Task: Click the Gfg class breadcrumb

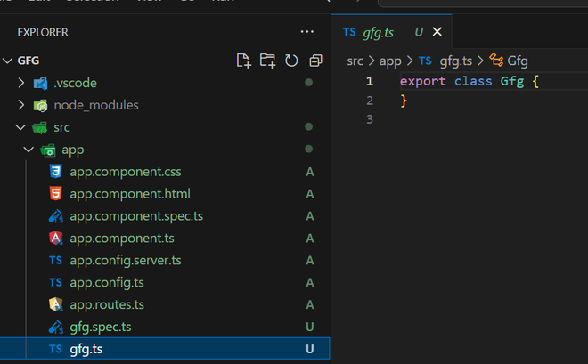Action: (517, 61)
